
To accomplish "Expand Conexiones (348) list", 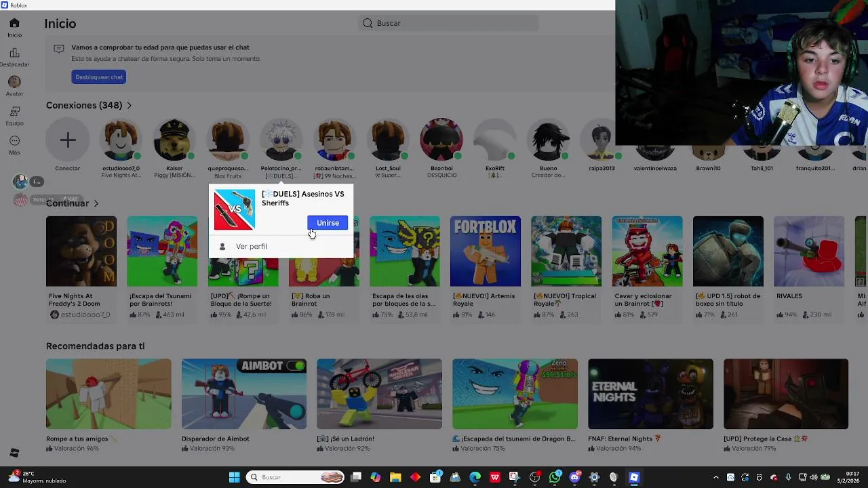I will 89,105.
